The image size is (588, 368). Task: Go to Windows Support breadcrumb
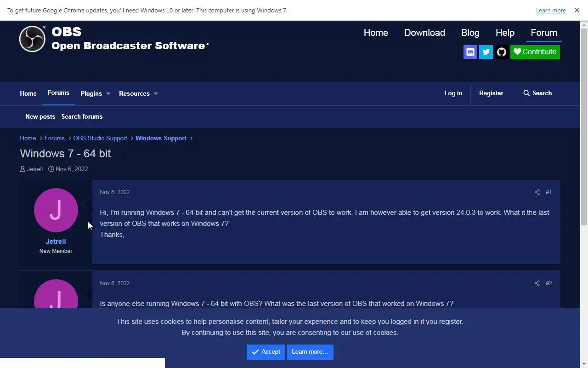[x=161, y=138]
